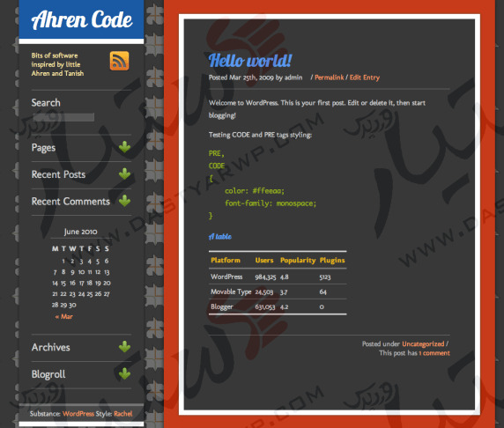Open the Uncategorized category link
Viewport: 504px width, 428px height.
tap(423, 343)
